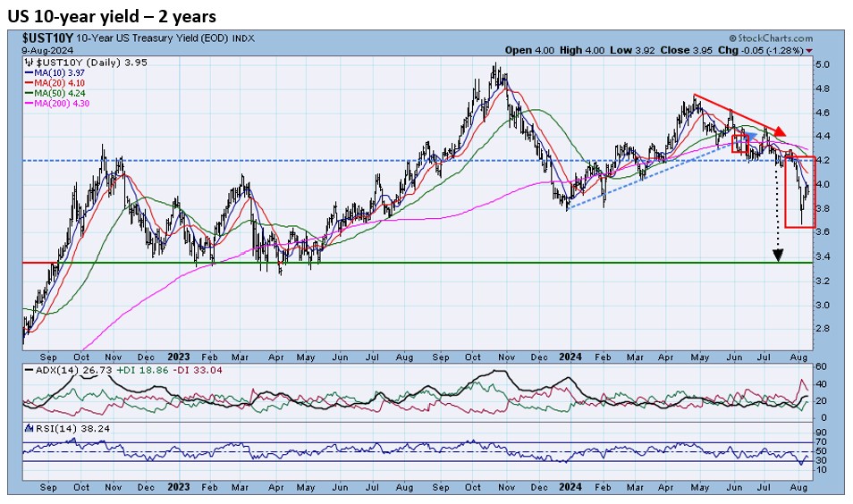Click the 'ADX(14) 26.73' indicator label

(73, 370)
